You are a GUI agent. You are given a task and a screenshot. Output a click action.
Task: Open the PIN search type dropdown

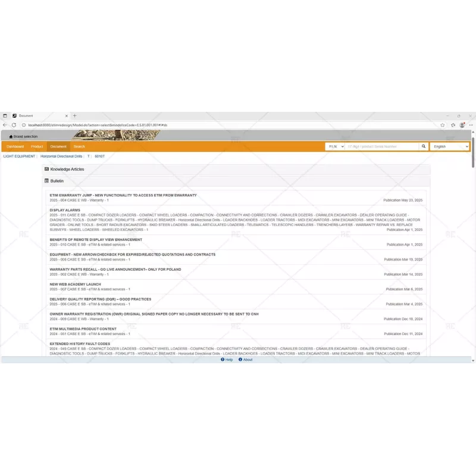334,146
